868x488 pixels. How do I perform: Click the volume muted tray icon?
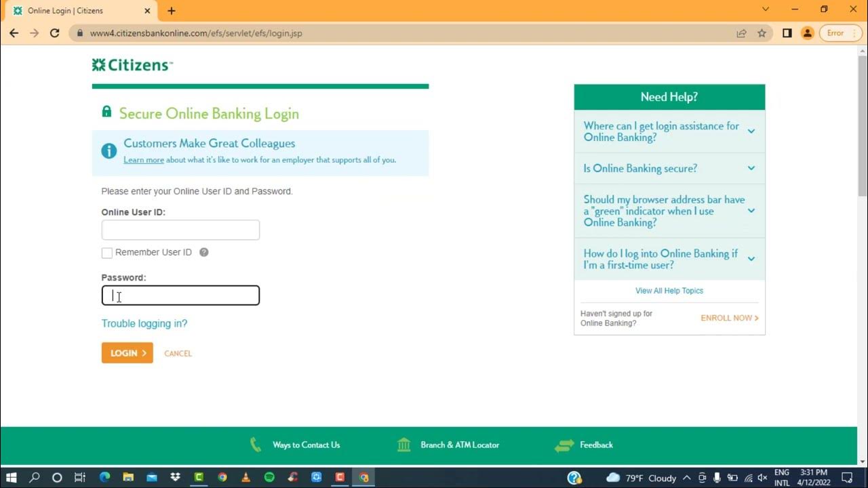[762, 478]
